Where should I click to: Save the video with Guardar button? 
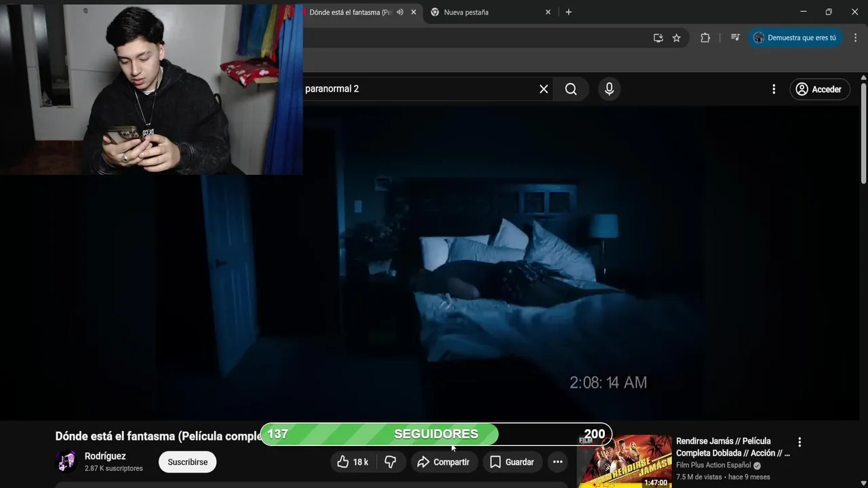click(512, 462)
